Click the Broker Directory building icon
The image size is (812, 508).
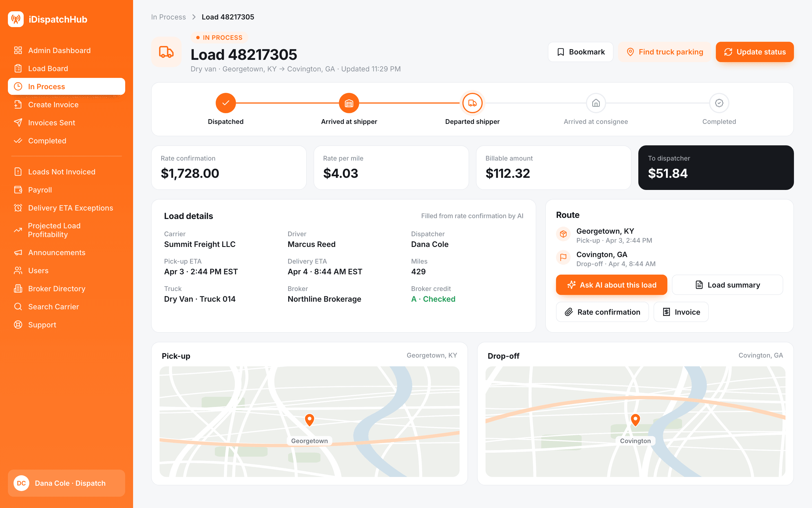coord(18,289)
